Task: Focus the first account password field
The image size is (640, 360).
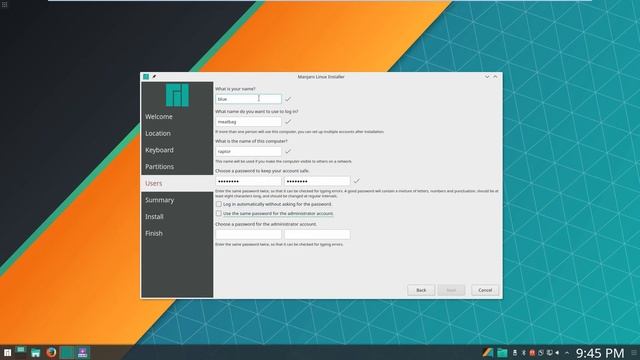Action: [248, 181]
